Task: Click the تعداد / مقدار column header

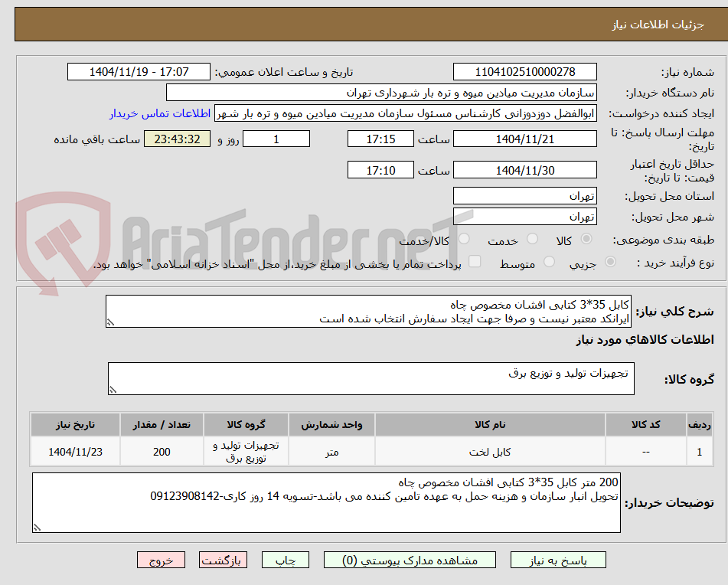Action: [162, 425]
